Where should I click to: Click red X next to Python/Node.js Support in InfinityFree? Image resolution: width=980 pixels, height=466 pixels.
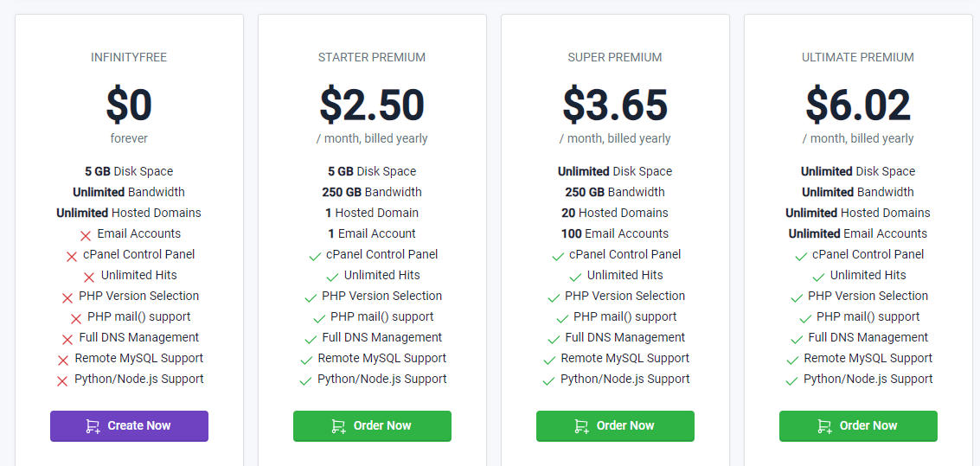(x=62, y=380)
